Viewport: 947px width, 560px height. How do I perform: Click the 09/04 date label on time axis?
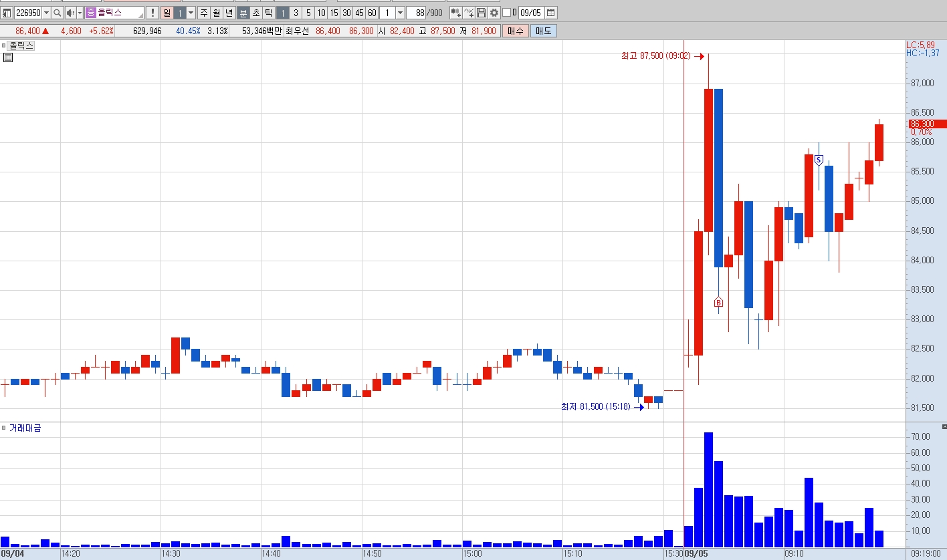pos(12,554)
